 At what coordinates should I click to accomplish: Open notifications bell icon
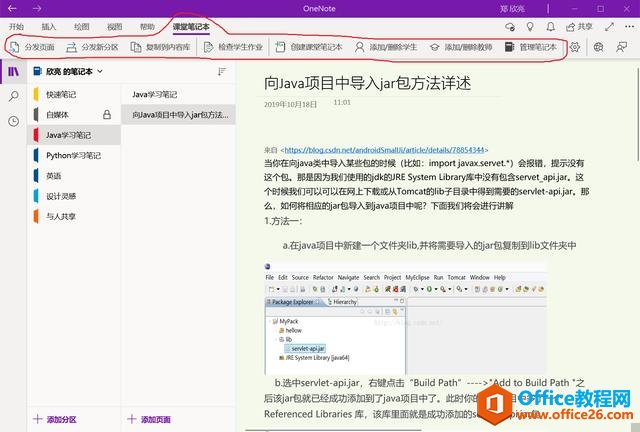tap(551, 27)
